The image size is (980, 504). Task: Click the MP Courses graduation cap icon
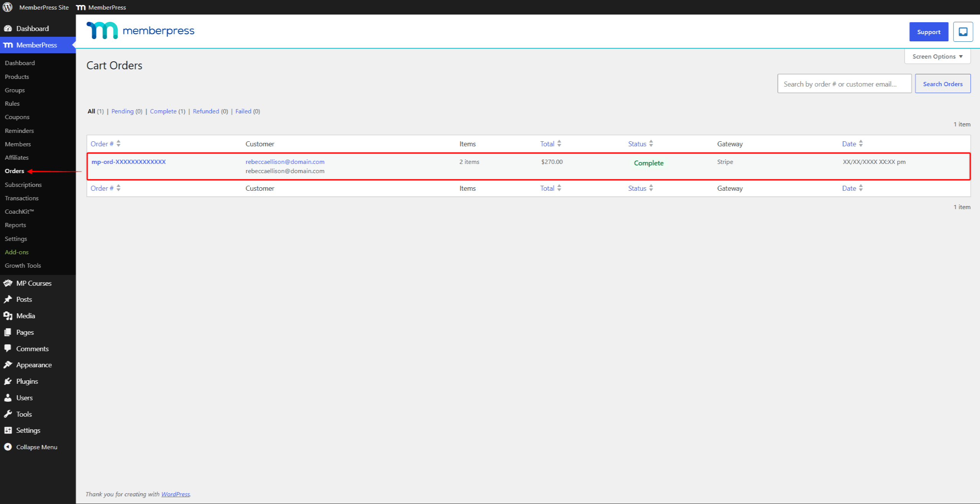(8, 283)
